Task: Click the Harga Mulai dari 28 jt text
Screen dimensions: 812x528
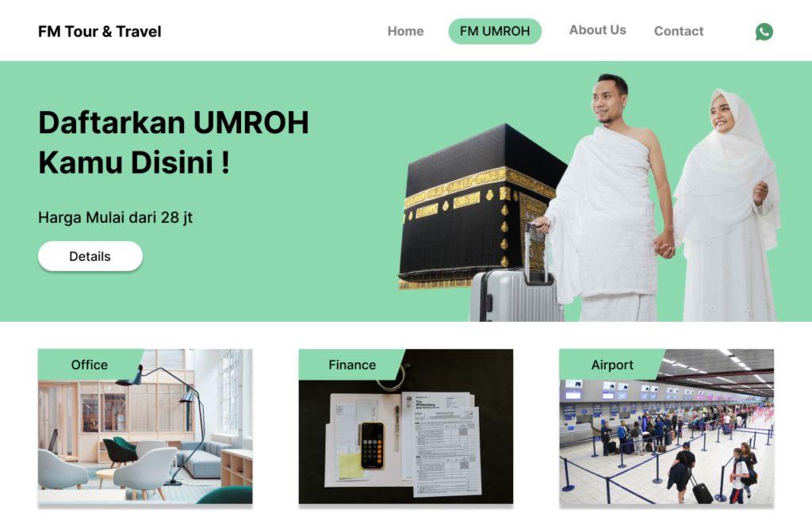Action: 115,217
